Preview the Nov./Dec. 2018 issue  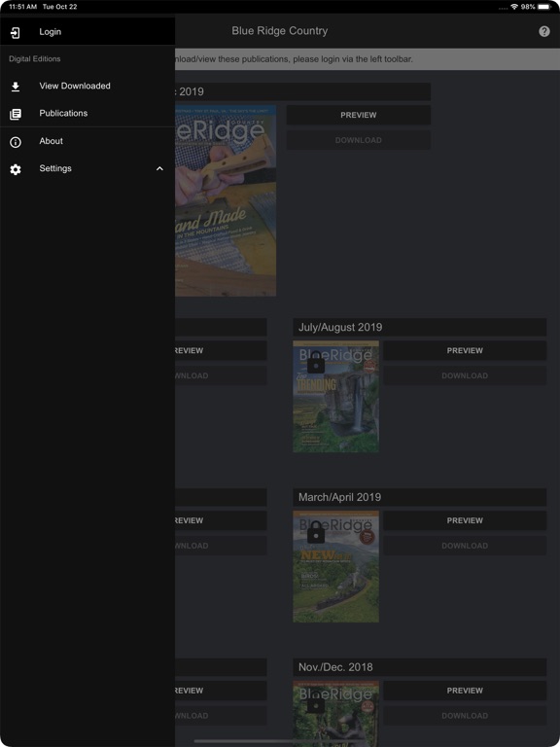coord(465,691)
